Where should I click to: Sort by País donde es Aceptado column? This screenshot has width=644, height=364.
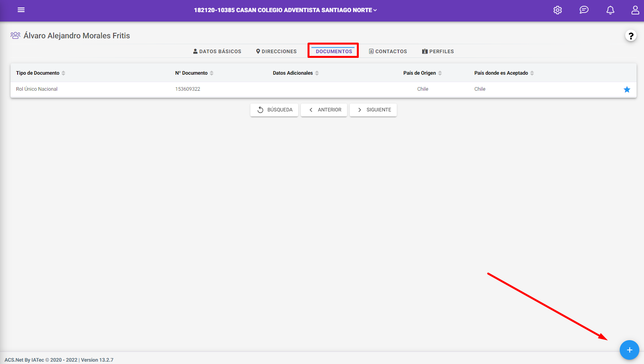[504, 73]
